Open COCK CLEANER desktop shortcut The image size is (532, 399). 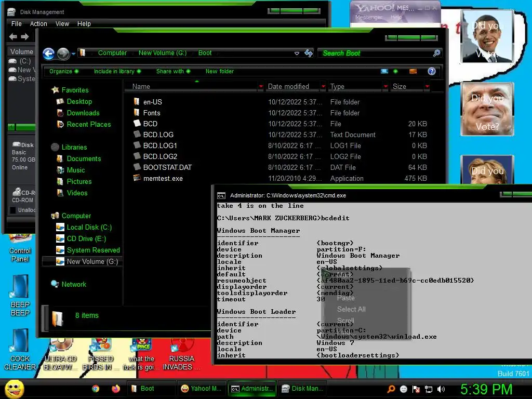(20, 350)
